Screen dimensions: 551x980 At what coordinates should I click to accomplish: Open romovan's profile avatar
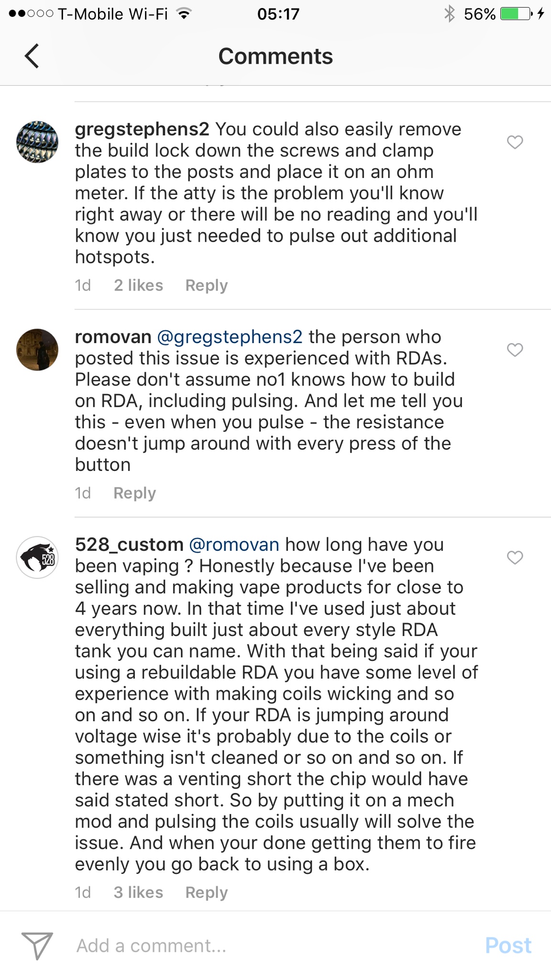pos(37,350)
